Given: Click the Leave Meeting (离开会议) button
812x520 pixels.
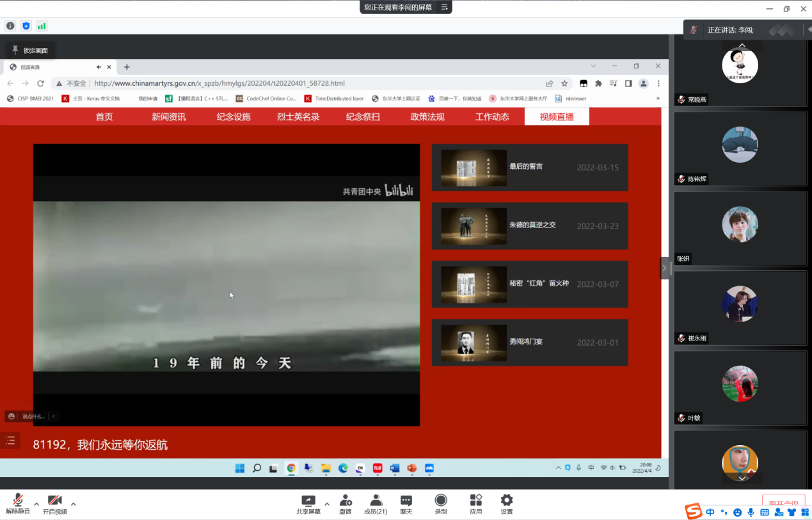Looking at the screenshot, I should point(783,503).
